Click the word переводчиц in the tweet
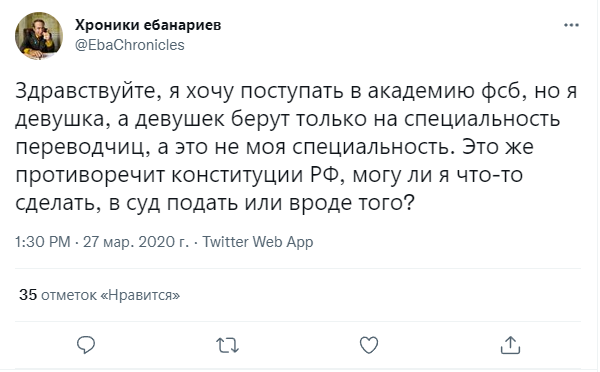This screenshot has height=372, width=600. pos(82,148)
